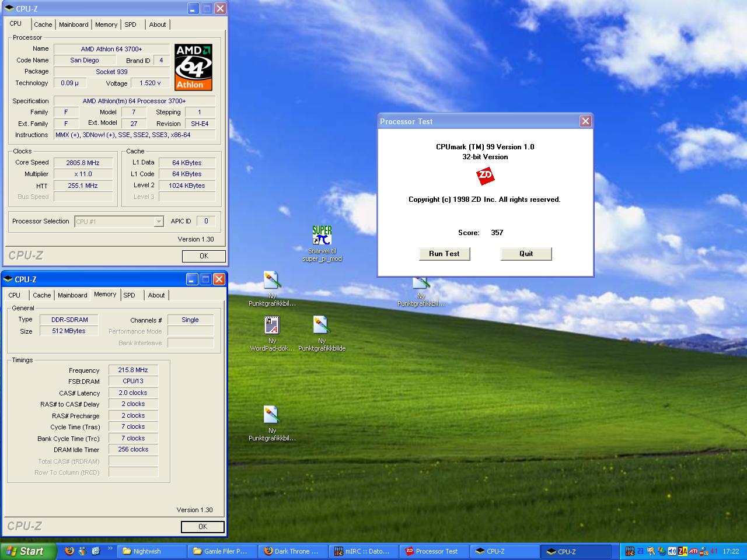Expand the quick launch overflow chevron
Screen dimensions: 747x560
(110, 548)
